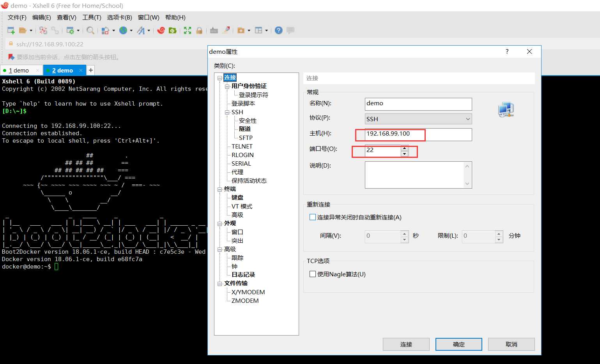Launch Xftp via the green folder icon
This screenshot has height=364, width=600.
(x=173, y=30)
